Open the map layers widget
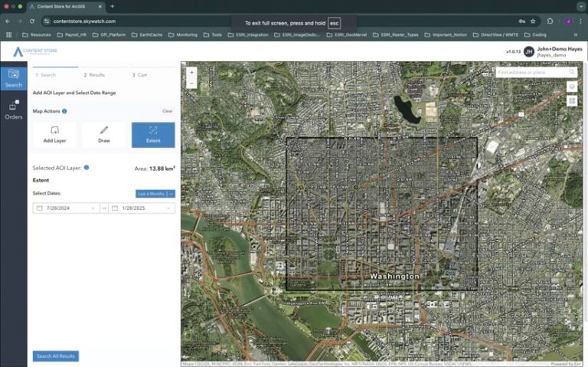 (572, 87)
